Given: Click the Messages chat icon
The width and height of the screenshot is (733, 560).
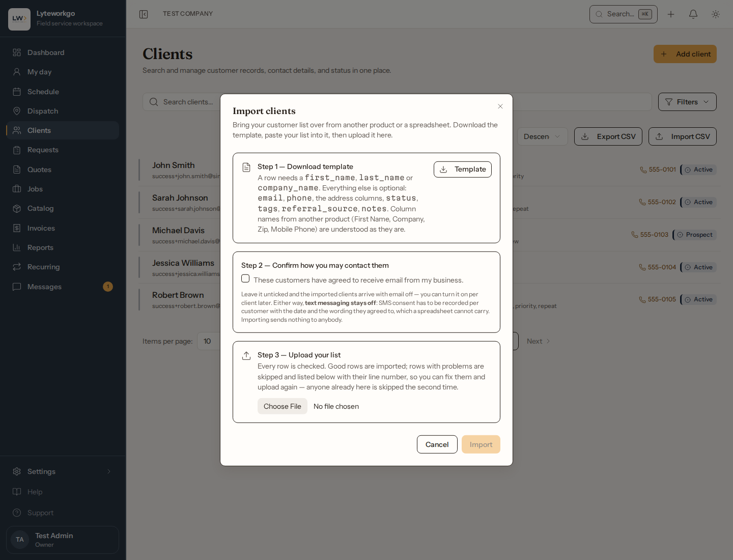Looking at the screenshot, I should pyautogui.click(x=17, y=287).
